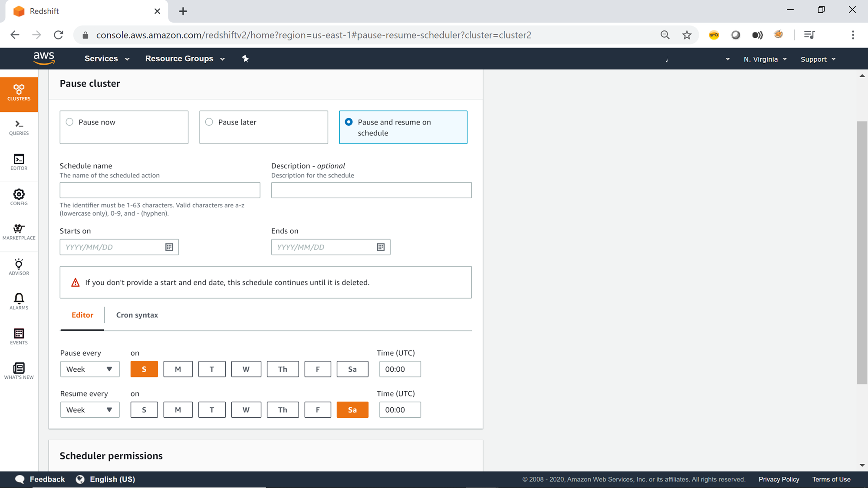Select the Pause later option
This screenshot has height=488, width=868.
tap(209, 122)
